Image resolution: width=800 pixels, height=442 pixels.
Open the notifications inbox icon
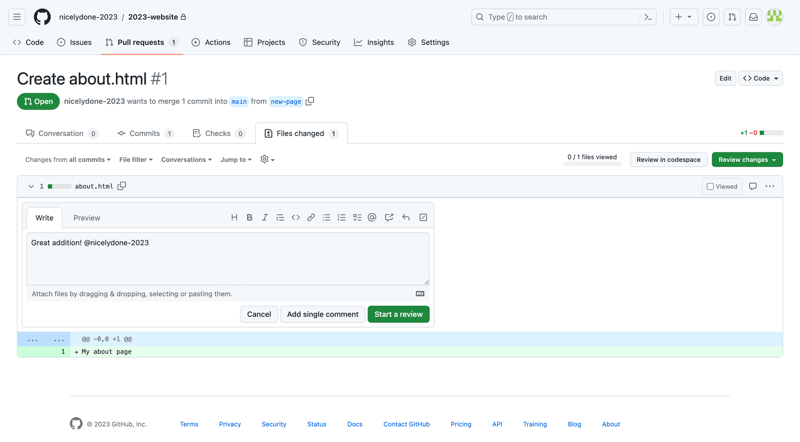pyautogui.click(x=753, y=17)
